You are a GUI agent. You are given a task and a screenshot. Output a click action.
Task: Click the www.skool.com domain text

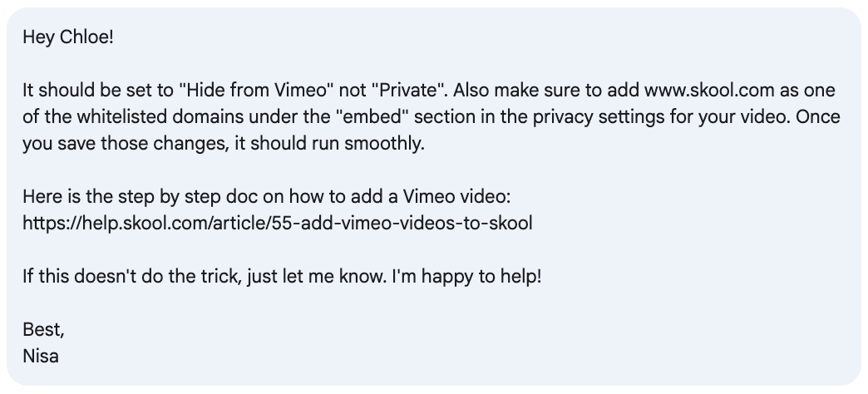pos(709,90)
